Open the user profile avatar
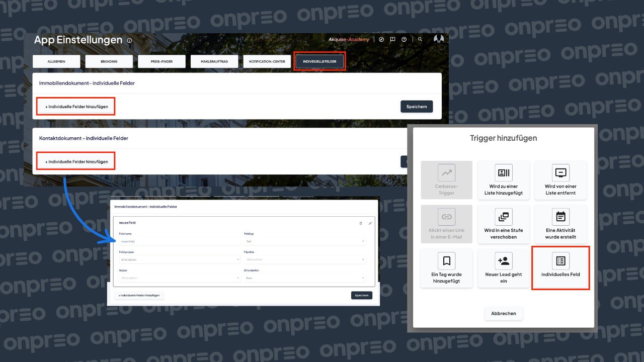This screenshot has width=644, height=362. [x=439, y=39]
